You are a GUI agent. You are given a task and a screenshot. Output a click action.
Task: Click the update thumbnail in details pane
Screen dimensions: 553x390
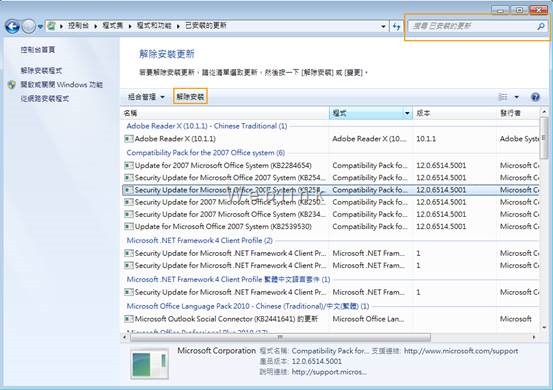coord(149,364)
